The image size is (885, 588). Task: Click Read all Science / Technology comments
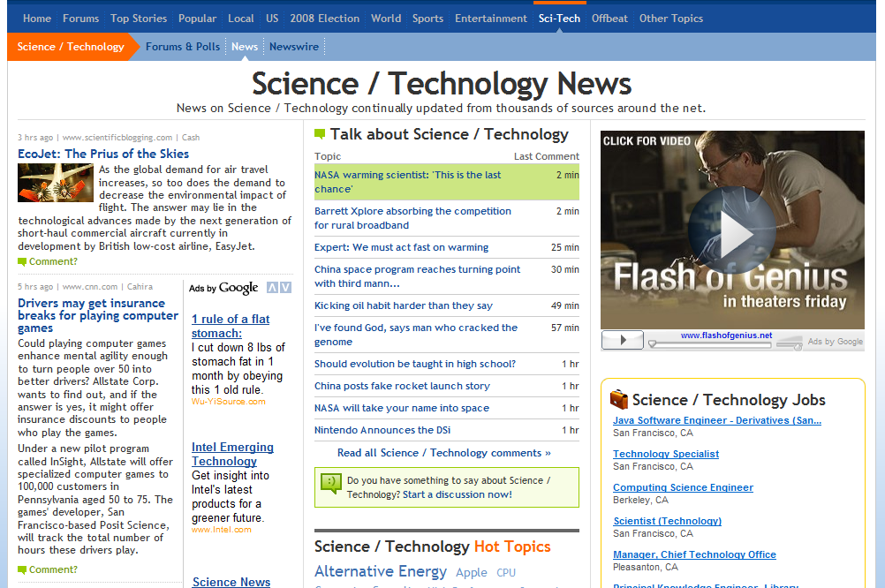pos(444,453)
